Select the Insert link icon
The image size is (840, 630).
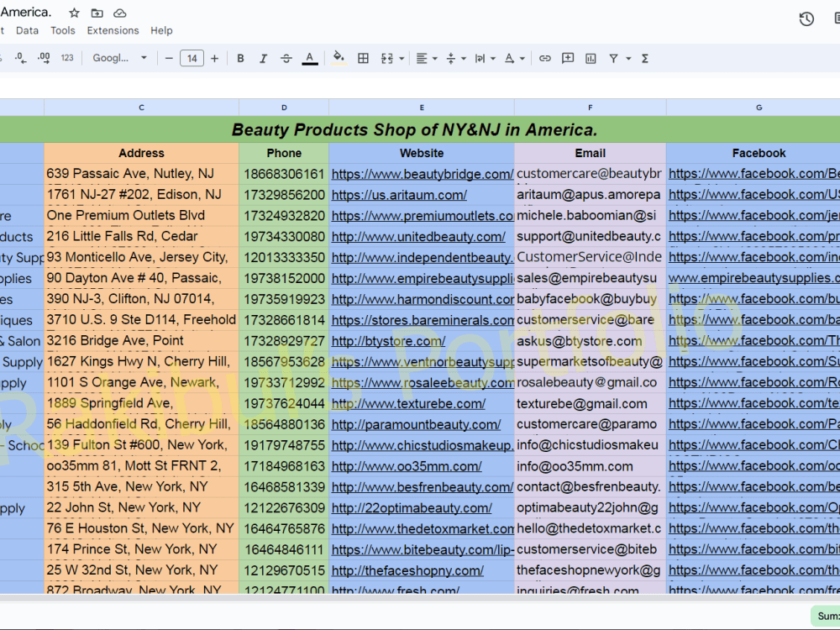pyautogui.click(x=543, y=58)
